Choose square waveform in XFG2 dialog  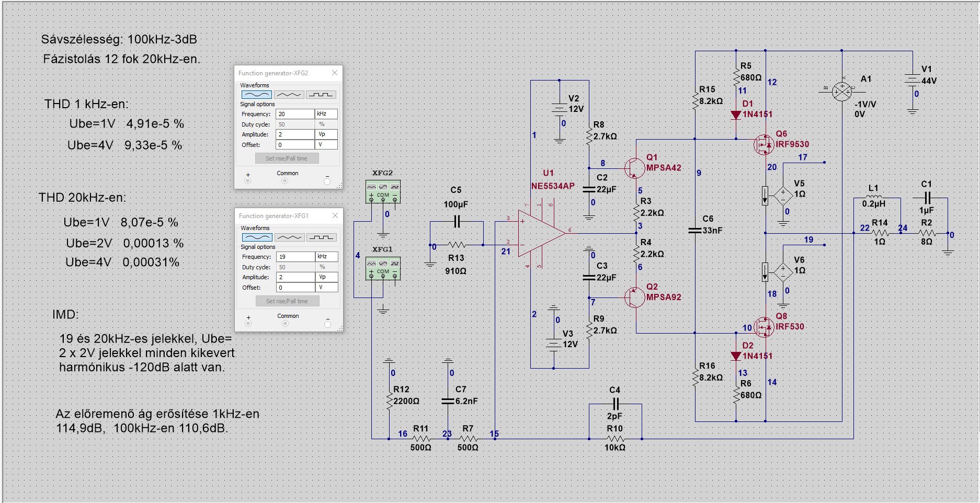point(321,95)
